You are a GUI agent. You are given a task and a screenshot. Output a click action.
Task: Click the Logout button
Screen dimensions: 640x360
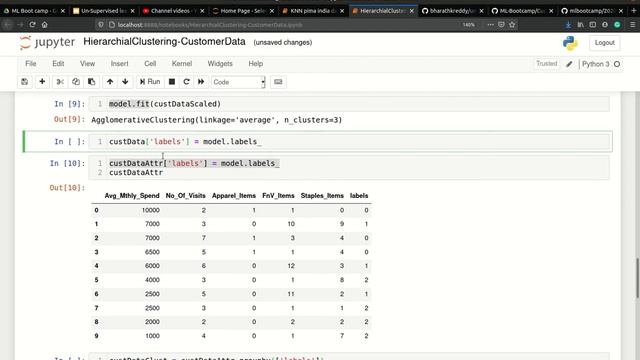(604, 42)
